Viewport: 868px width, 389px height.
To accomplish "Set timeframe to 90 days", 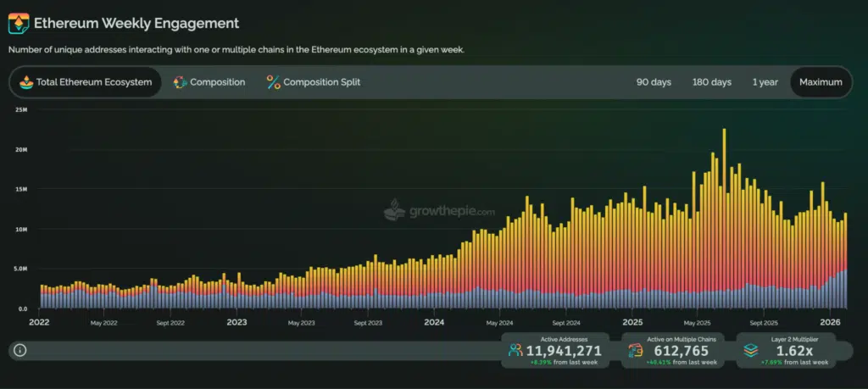I will tap(654, 82).
